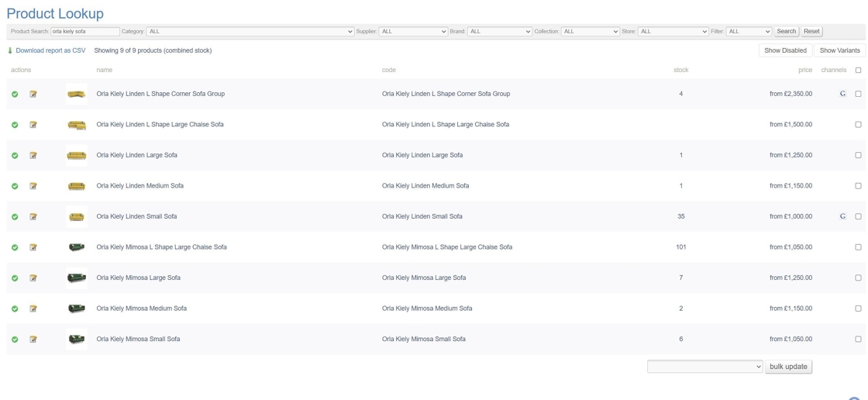Click the Search button
The height and width of the screenshot is (400, 868).
pyautogui.click(x=786, y=32)
